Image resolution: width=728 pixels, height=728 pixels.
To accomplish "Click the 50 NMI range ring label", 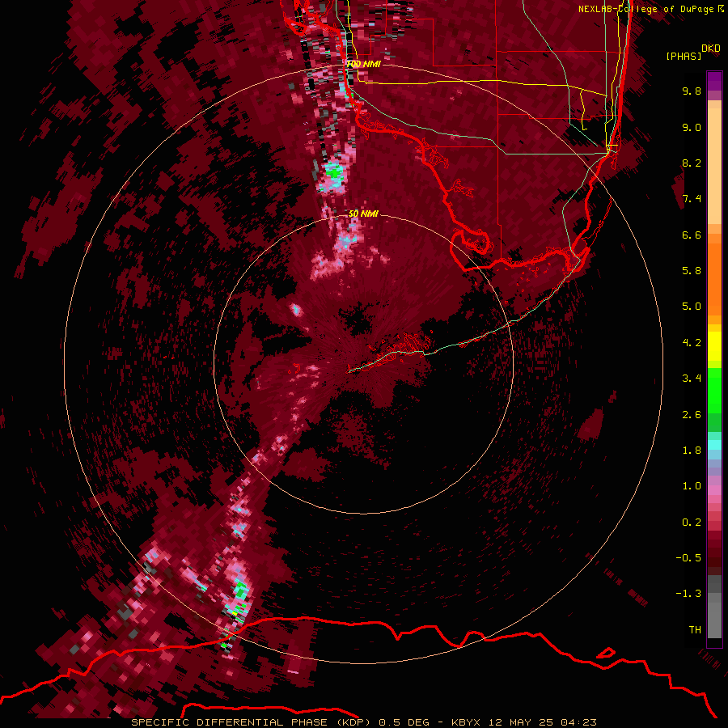I will click(x=363, y=214).
